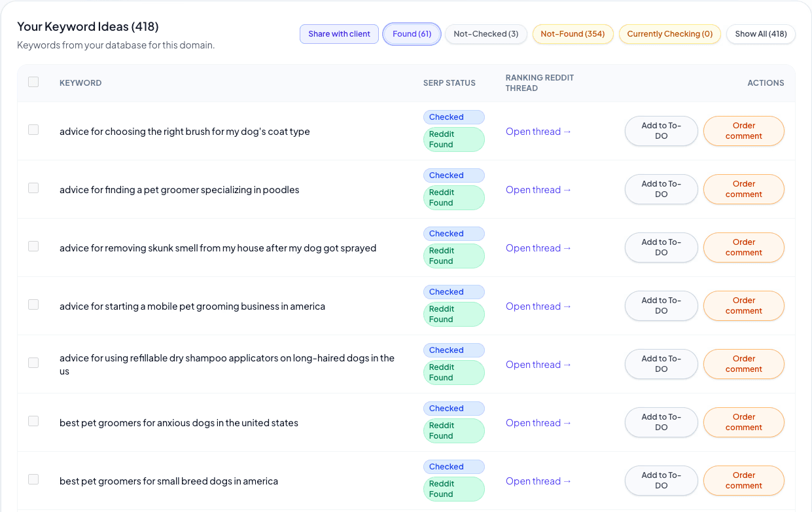Select the Show All (418) filter
This screenshot has width=812, height=512.
coord(760,34)
